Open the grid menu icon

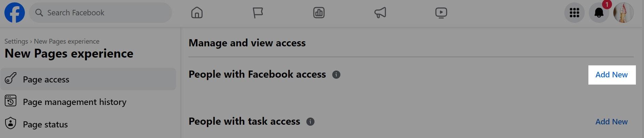coord(574,13)
